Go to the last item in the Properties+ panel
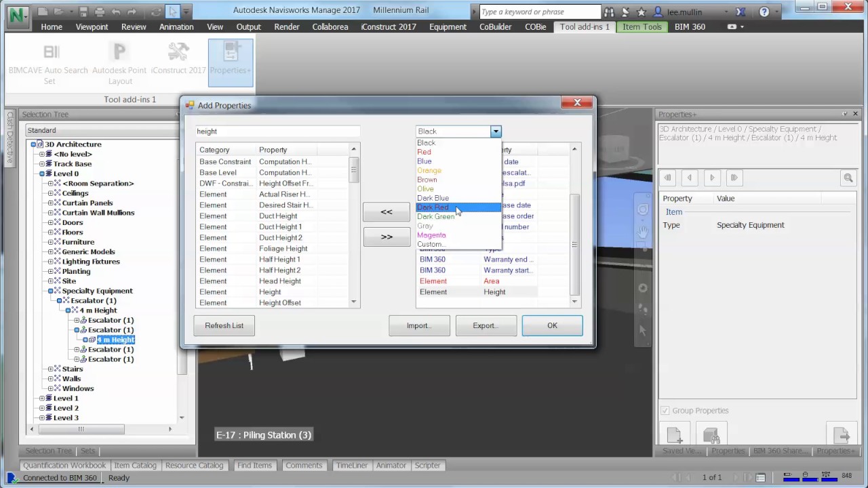Screen dimensions: 868x488 click(734, 178)
